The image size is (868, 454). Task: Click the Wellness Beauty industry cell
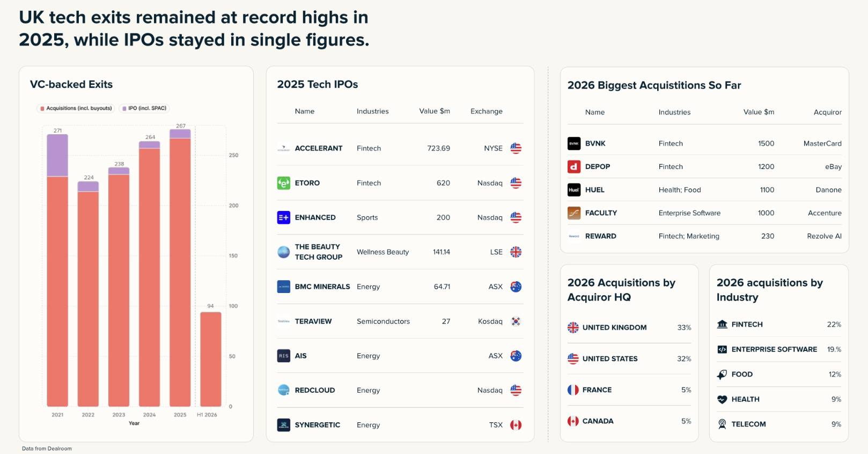pos(383,252)
